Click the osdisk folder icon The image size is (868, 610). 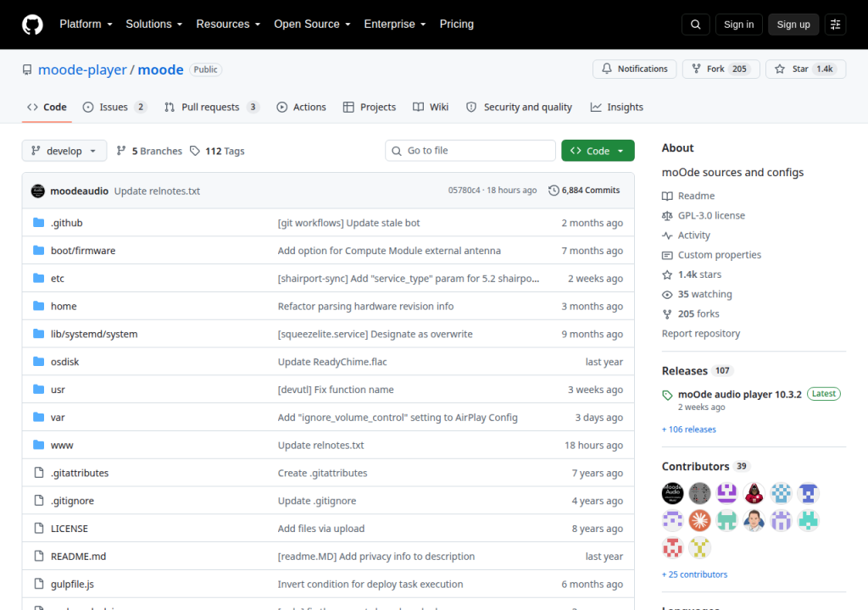point(38,362)
